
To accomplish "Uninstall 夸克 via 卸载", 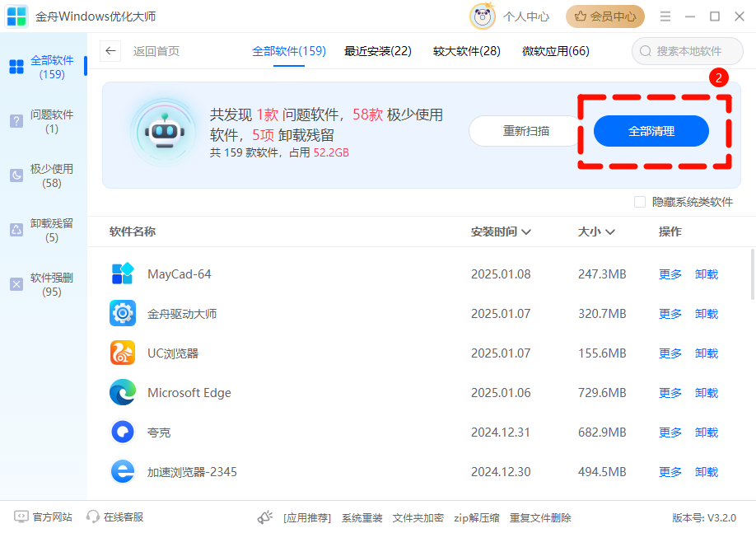I will (x=707, y=432).
